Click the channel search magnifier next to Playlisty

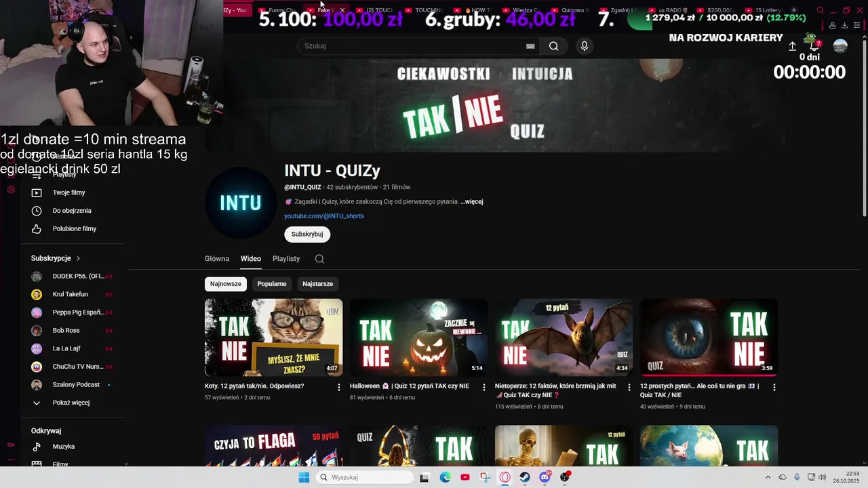point(319,259)
